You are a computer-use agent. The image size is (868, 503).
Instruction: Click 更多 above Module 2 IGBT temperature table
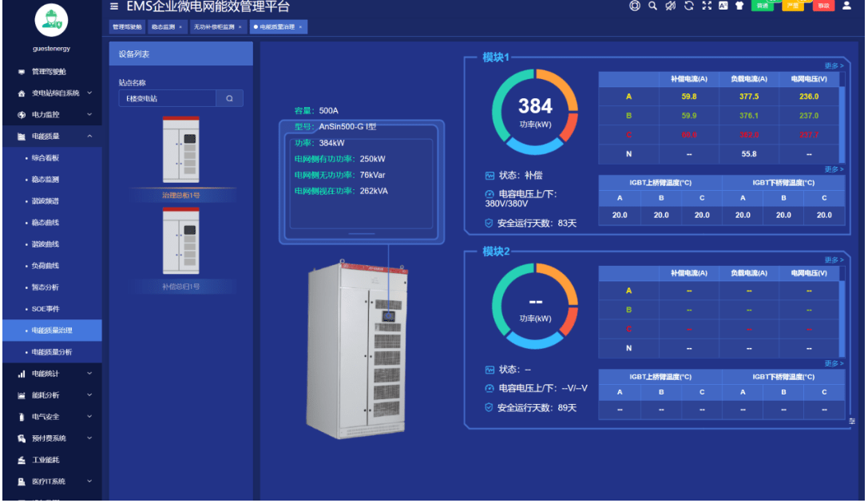[x=834, y=363]
